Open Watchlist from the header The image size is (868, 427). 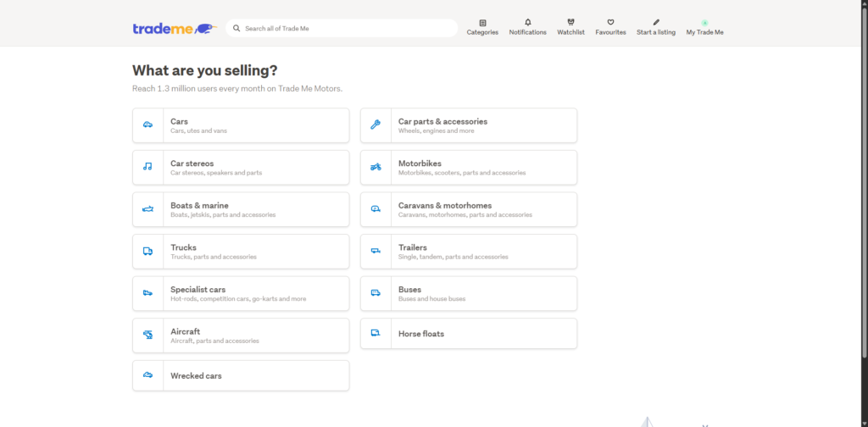pos(570,28)
